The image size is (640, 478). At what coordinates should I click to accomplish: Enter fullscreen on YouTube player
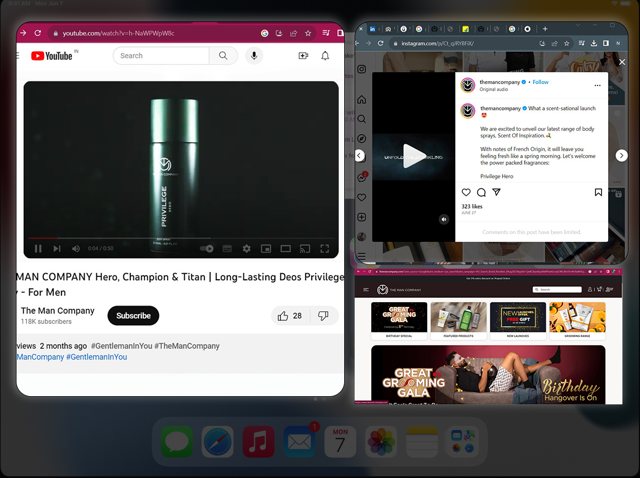(x=324, y=249)
